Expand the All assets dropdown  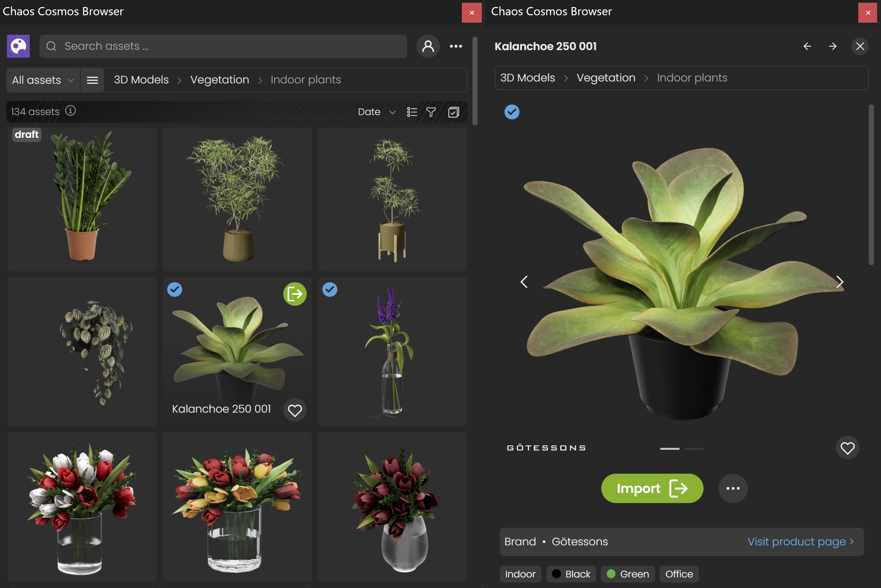coord(43,80)
